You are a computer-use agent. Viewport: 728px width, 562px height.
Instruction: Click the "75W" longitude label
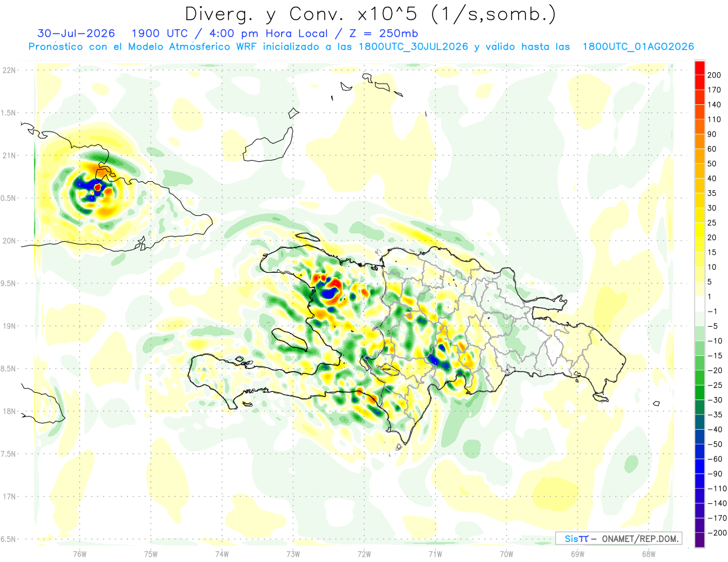click(x=151, y=554)
